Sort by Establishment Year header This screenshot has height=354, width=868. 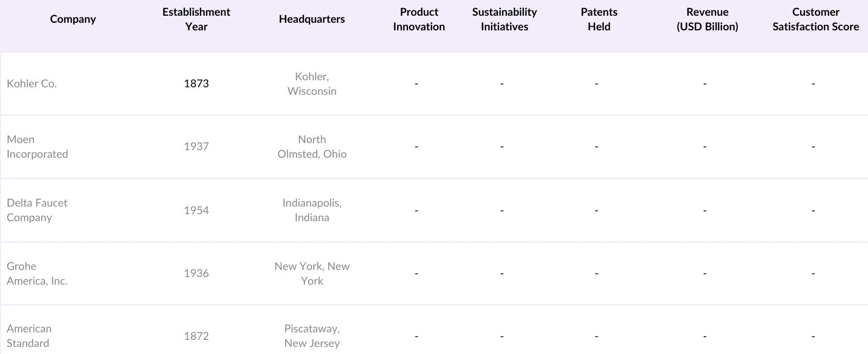[196, 19]
